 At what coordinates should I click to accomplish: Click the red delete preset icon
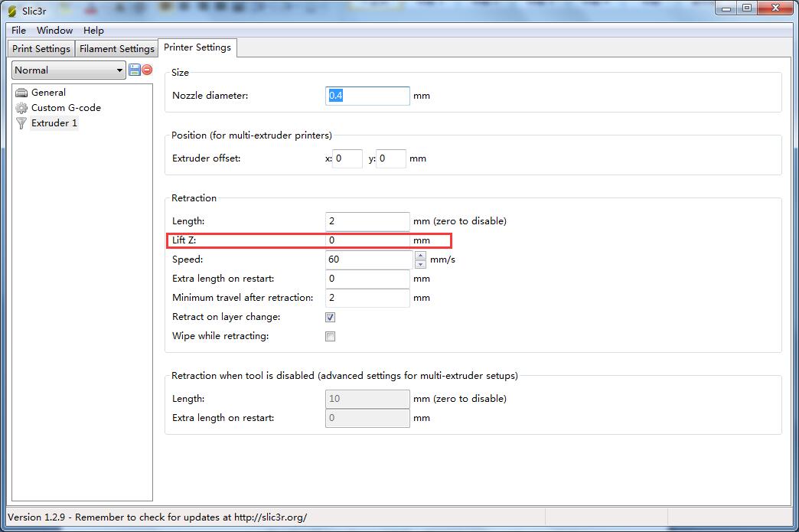147,70
